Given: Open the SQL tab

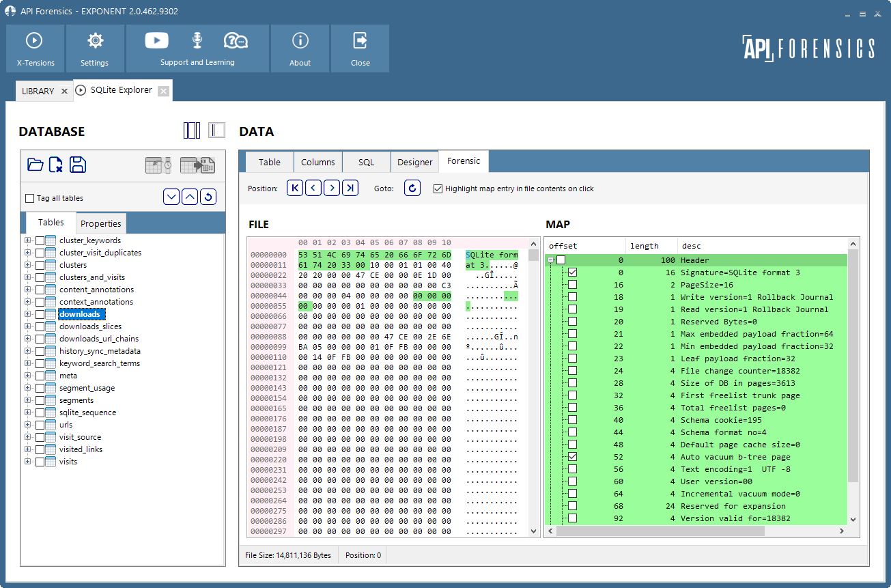Looking at the screenshot, I should click(x=366, y=162).
